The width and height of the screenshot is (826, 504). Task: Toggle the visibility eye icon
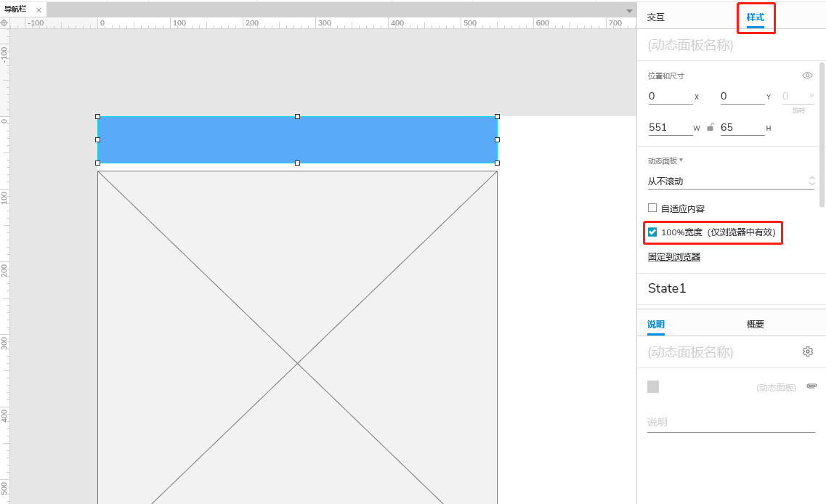[x=807, y=76]
